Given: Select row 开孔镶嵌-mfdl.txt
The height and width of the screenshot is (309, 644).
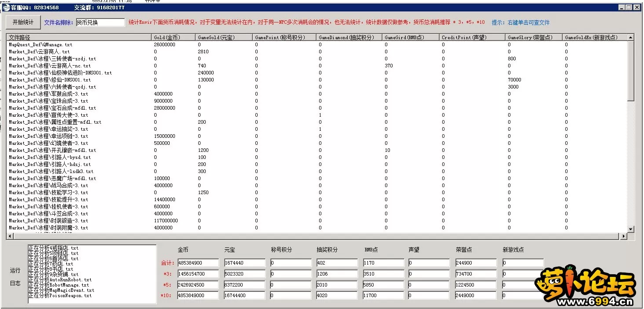Looking at the screenshot, I should pyautogui.click(x=317, y=150).
